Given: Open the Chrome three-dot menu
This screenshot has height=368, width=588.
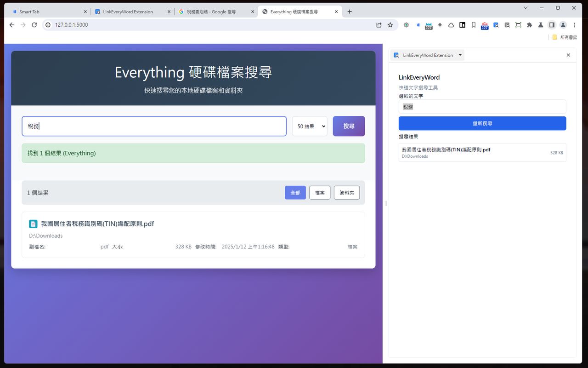Looking at the screenshot, I should click(574, 25).
